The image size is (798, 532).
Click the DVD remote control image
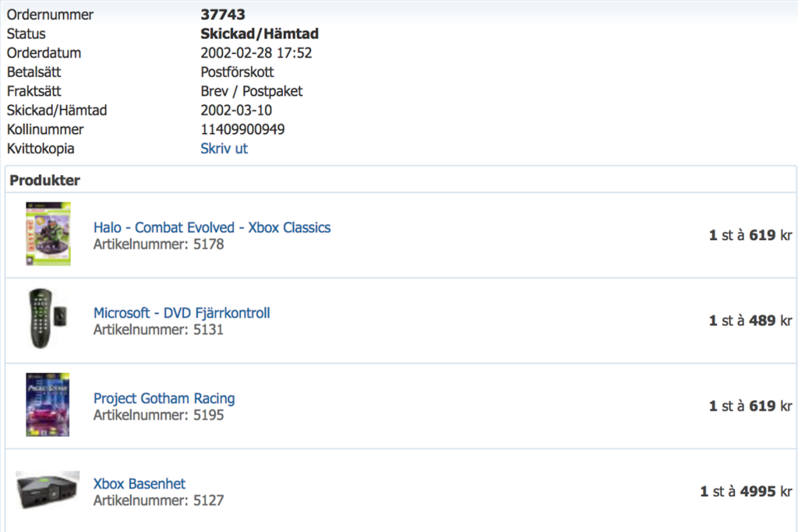(48, 319)
